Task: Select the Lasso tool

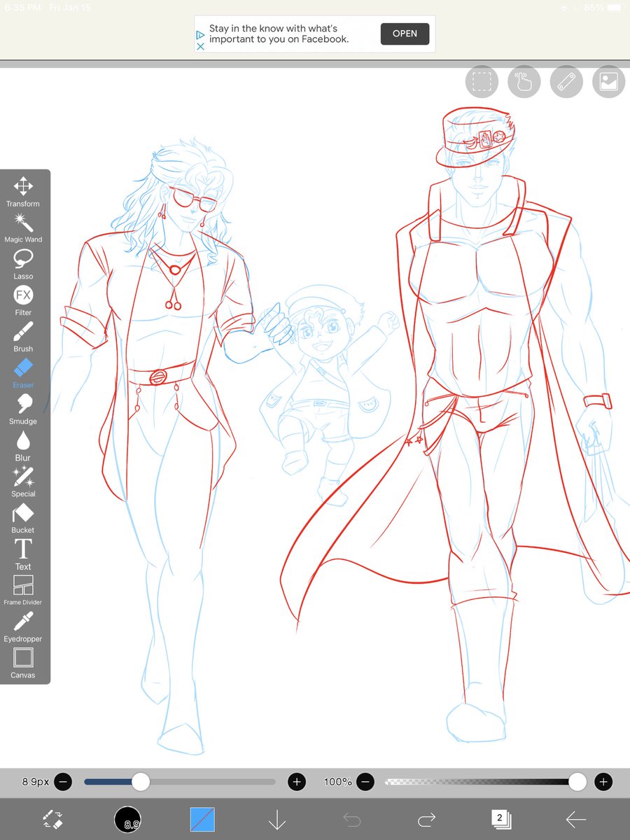Action: coord(23,264)
